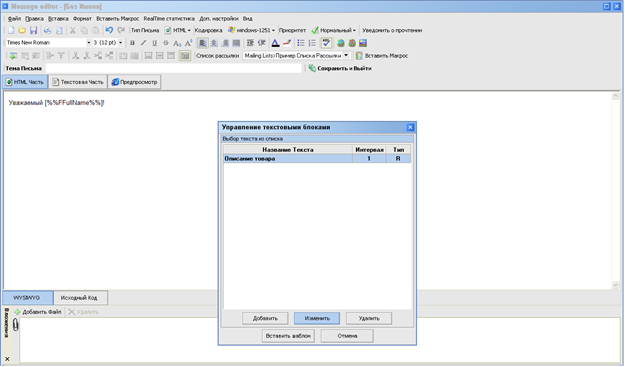Screen dimensions: 625x367
Task: Insert a bulleted list
Action: point(301,43)
